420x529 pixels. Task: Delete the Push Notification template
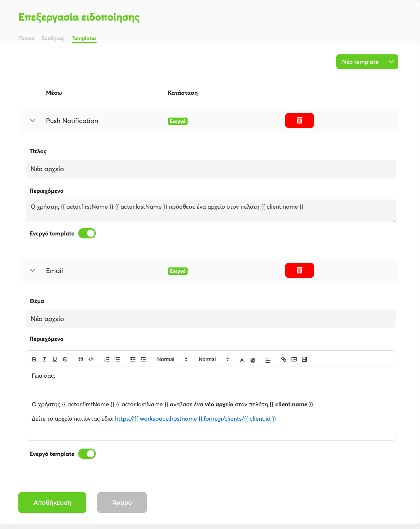coord(300,120)
